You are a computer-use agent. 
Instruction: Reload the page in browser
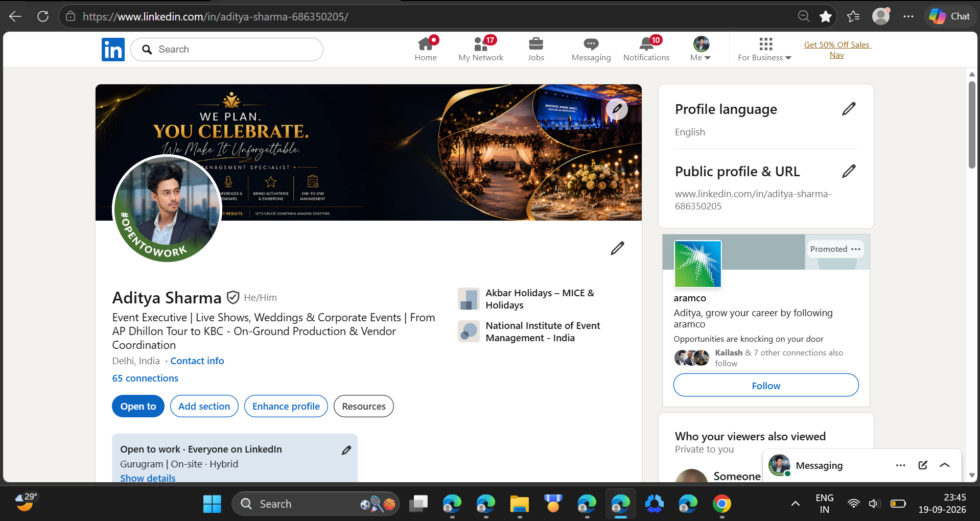(43, 16)
